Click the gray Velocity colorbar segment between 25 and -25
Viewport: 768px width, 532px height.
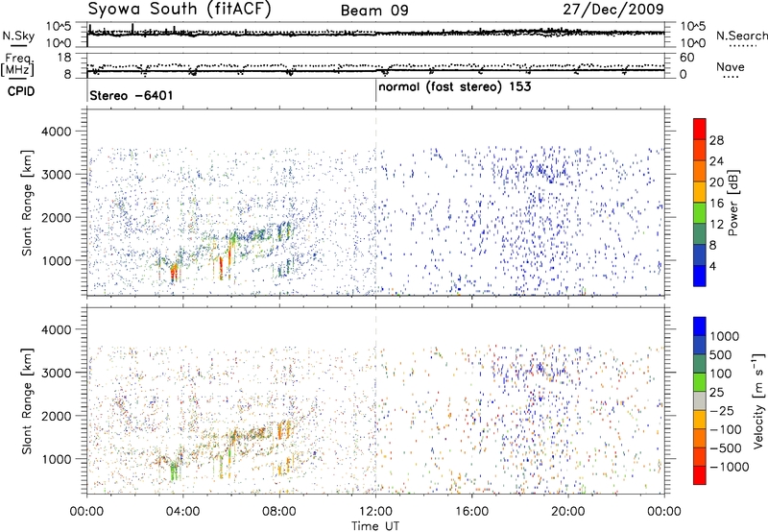pos(700,400)
